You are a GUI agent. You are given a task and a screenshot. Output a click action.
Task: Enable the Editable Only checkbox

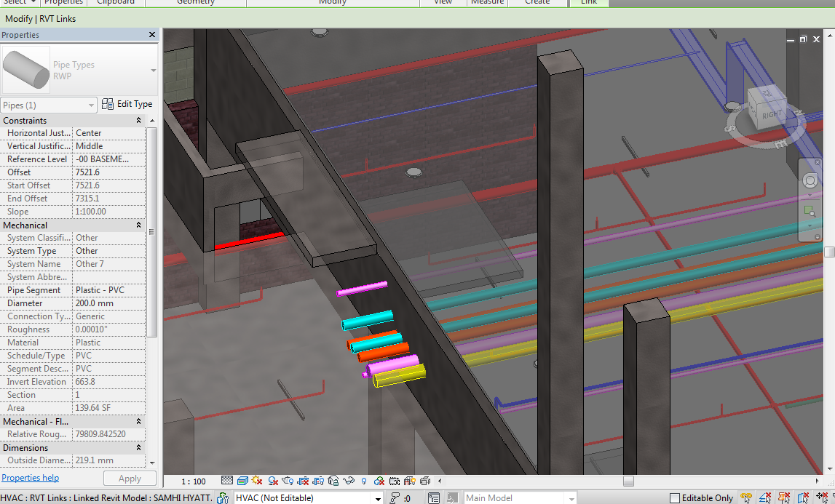[675, 498]
